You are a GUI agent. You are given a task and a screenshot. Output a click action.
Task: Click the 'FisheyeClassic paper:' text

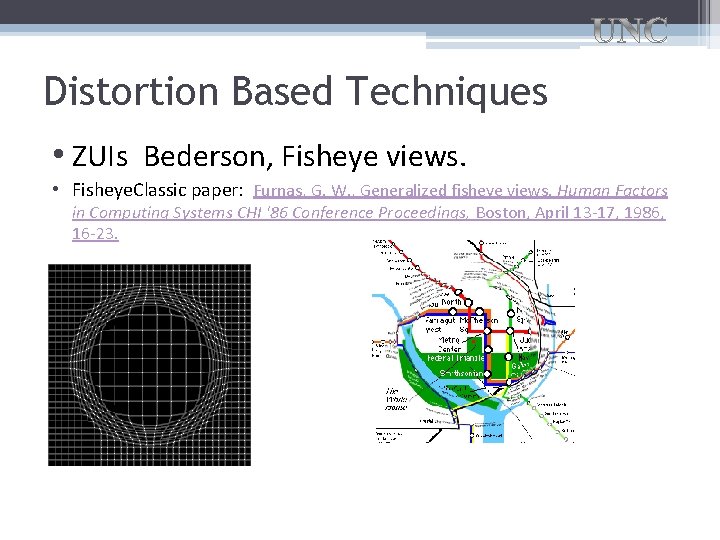click(x=157, y=190)
